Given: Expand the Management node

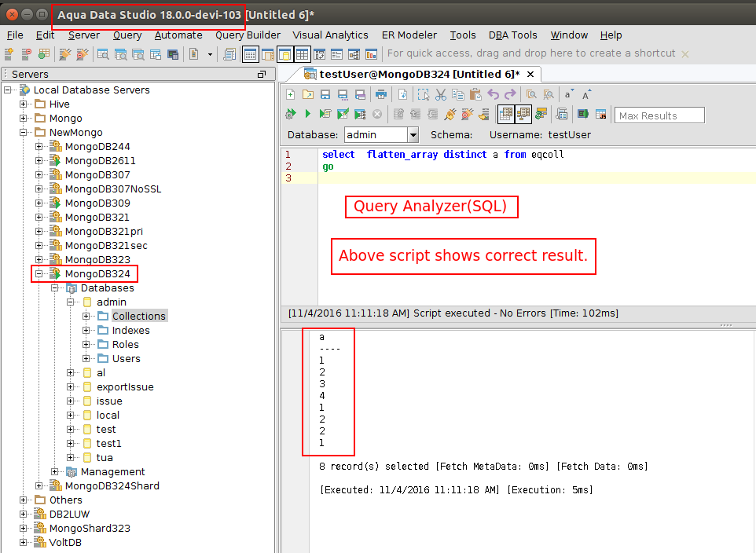Looking at the screenshot, I should coord(54,471).
